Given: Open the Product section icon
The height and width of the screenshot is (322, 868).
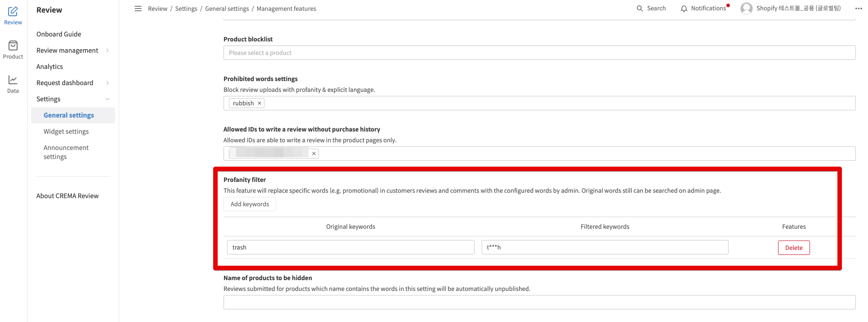Looking at the screenshot, I should coord(13,45).
